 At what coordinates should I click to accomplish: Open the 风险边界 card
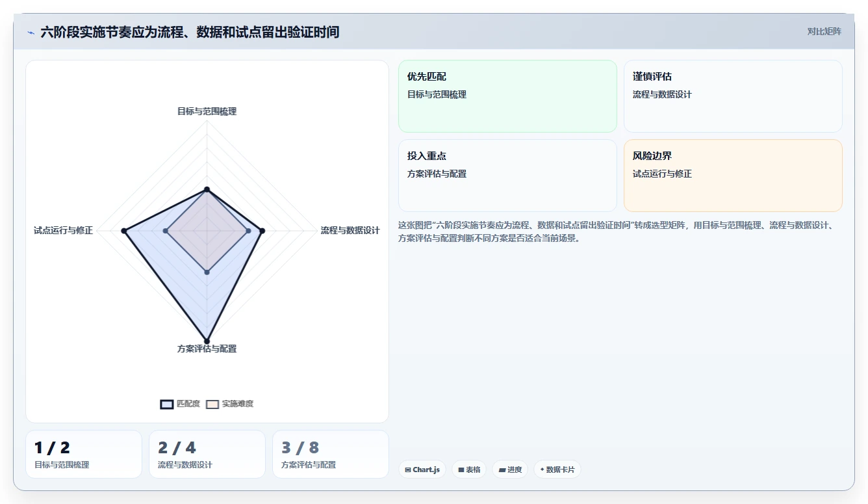tap(733, 176)
